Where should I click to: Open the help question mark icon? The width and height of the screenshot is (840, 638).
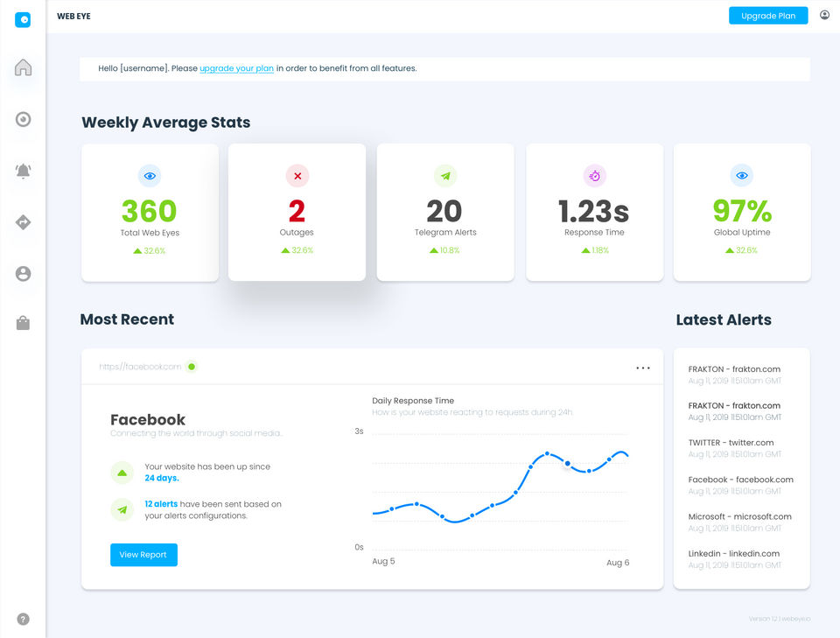23,619
